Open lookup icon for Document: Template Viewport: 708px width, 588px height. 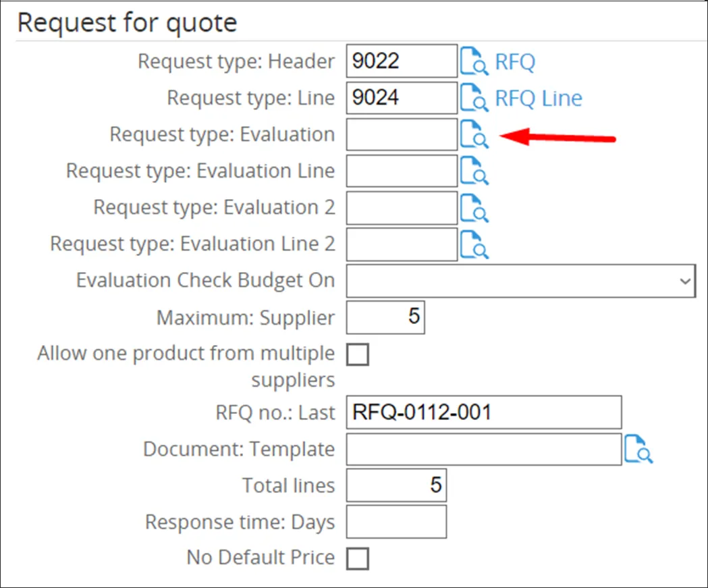pos(638,450)
